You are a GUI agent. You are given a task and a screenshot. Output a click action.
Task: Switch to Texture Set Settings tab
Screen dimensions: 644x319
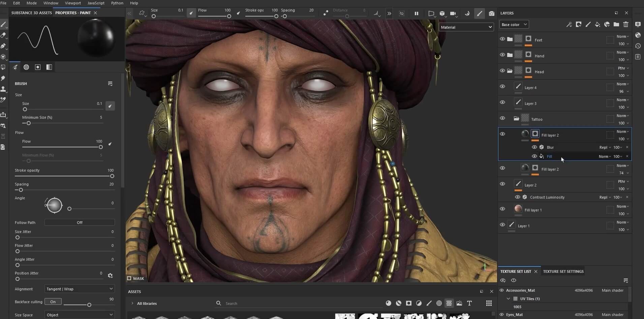[x=563, y=271]
